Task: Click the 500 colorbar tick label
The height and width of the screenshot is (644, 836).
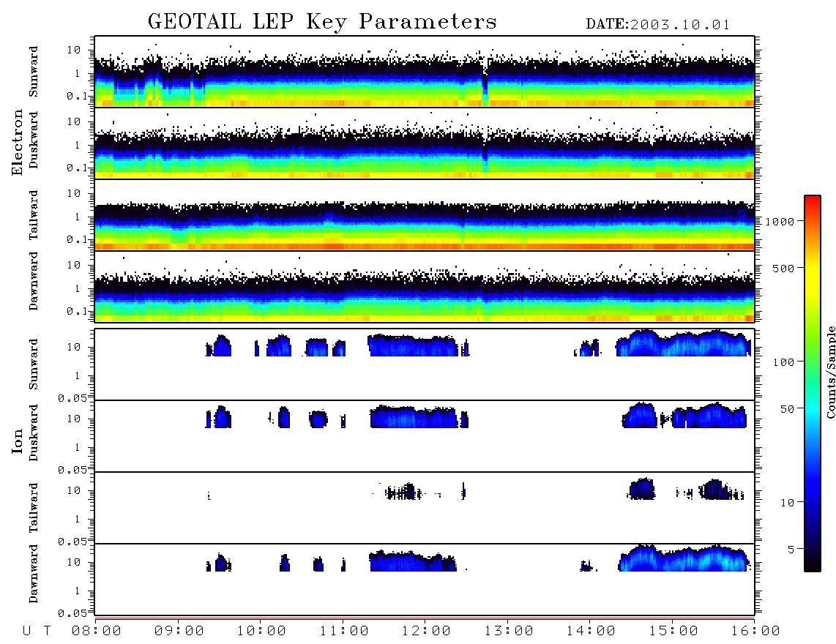Action: [x=783, y=268]
